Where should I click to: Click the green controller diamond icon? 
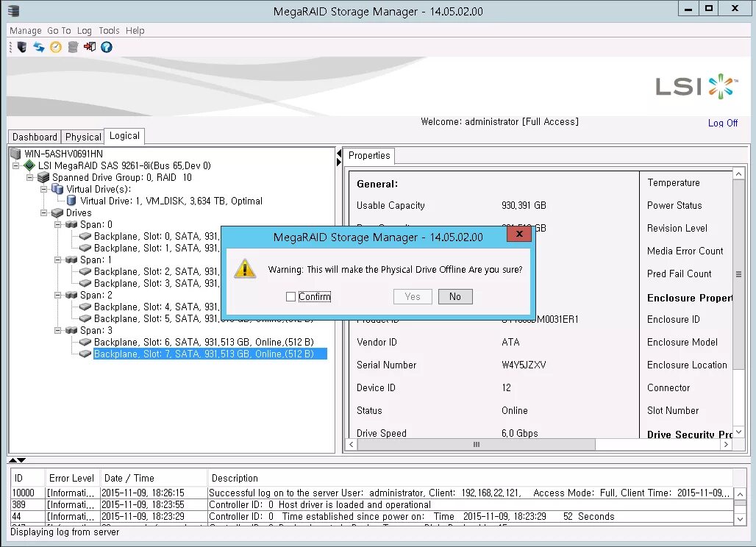point(30,165)
